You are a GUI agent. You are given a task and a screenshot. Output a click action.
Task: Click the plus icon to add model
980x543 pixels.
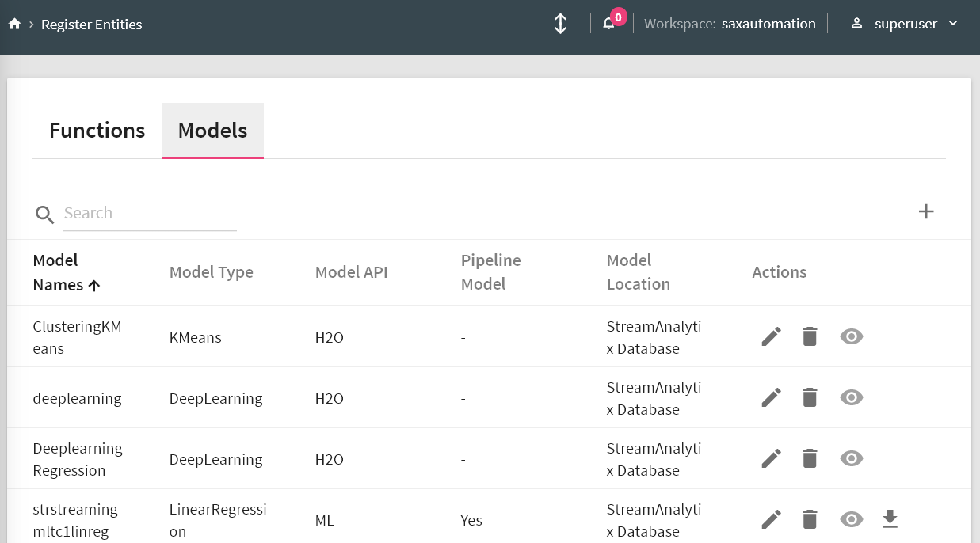[x=925, y=211]
